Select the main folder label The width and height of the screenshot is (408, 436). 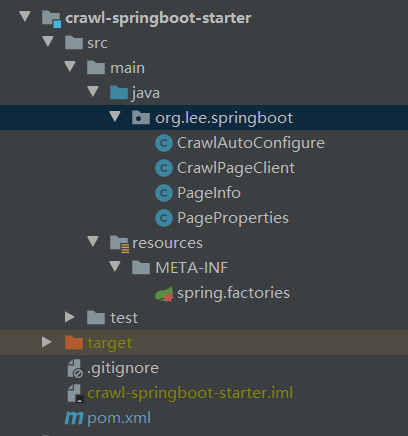point(128,68)
